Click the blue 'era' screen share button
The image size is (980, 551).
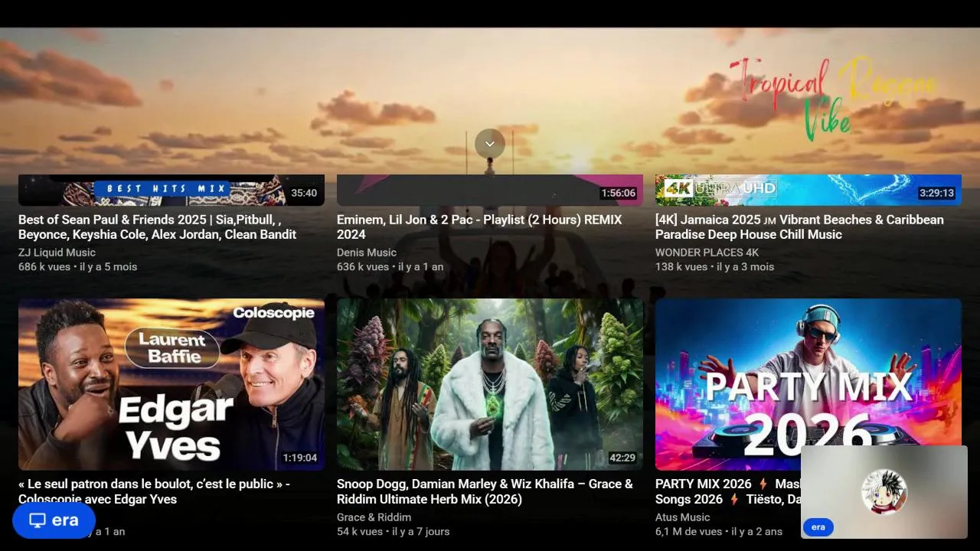click(54, 520)
